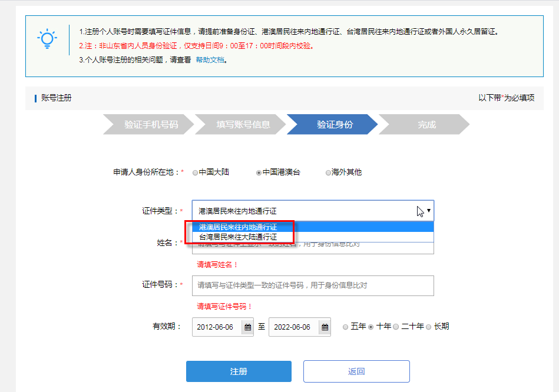559x392 pixels.
Task: Click the dropdown arrow on 证件类型 field
Action: (x=428, y=211)
